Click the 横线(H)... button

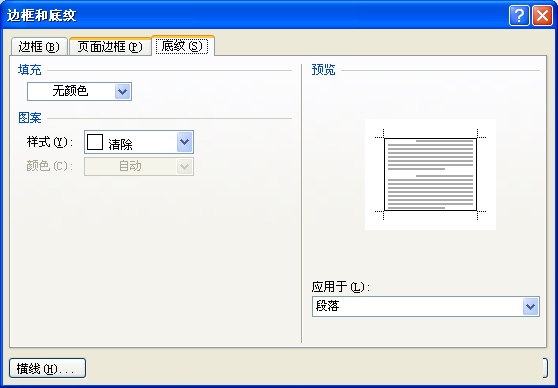coord(47,368)
